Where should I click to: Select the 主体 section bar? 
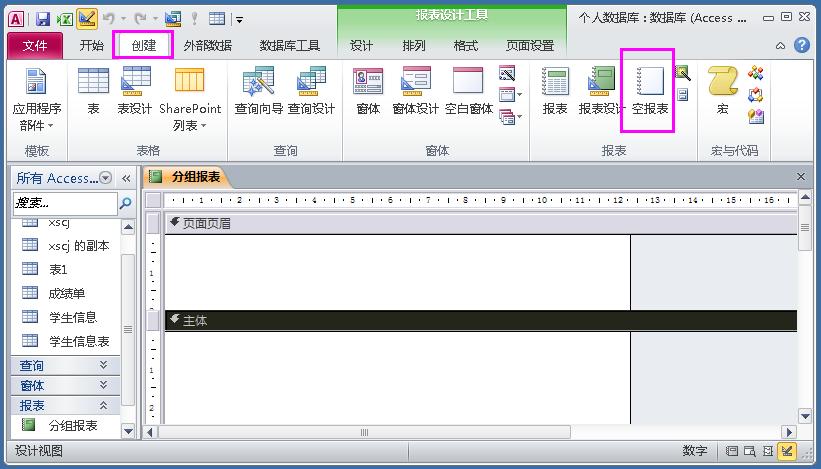click(481, 320)
